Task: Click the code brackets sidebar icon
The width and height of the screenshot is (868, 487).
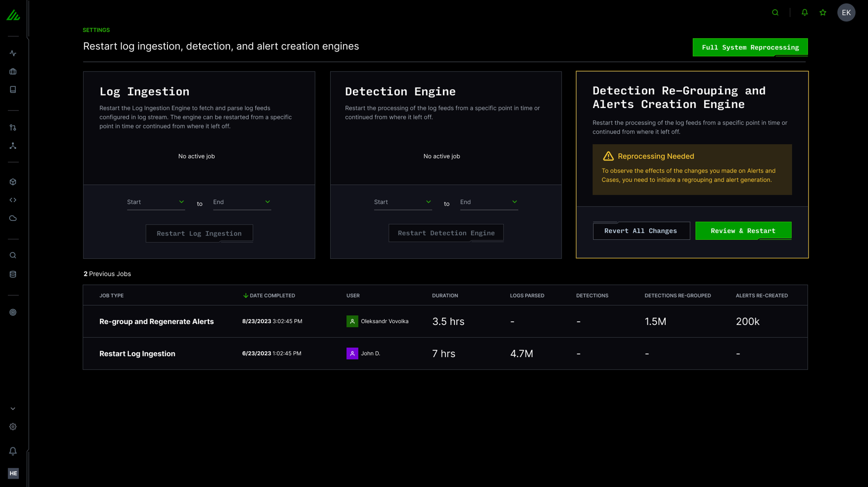Action: 13,200
